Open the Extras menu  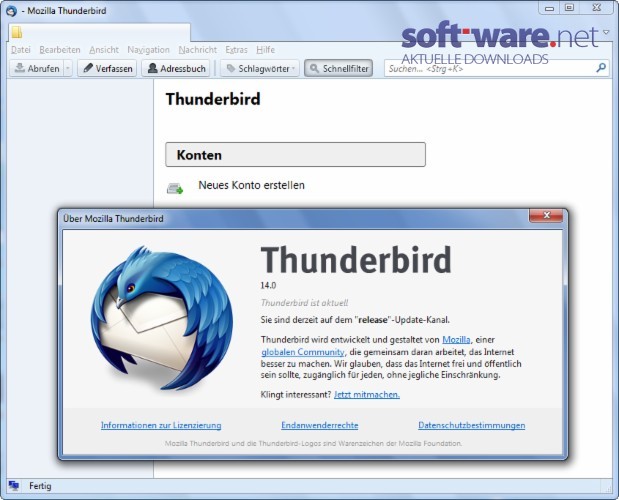[236, 50]
